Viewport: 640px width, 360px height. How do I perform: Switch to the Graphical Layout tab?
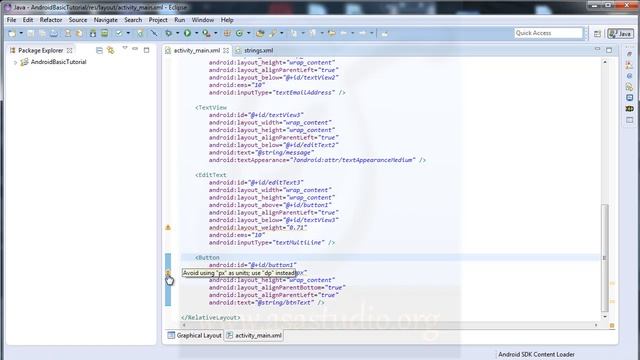pyautogui.click(x=195, y=336)
